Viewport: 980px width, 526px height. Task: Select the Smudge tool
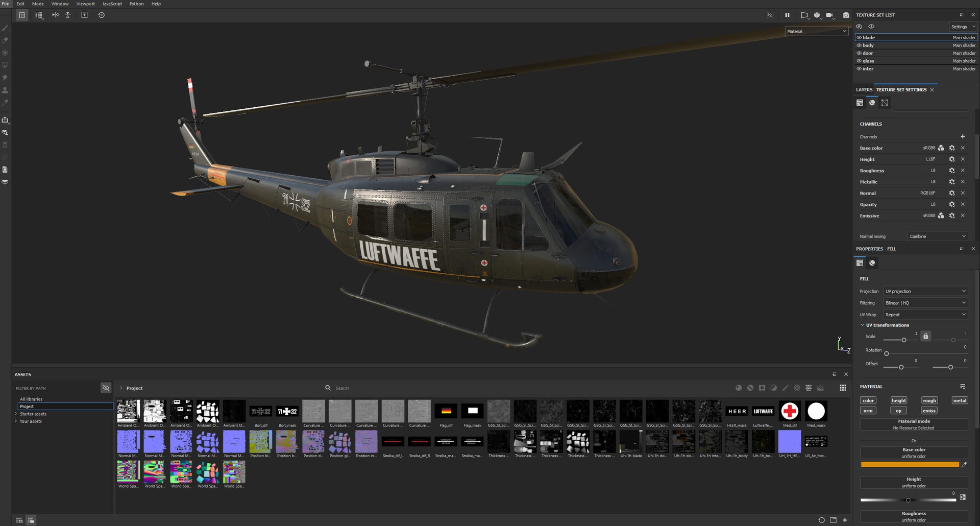[x=5, y=78]
